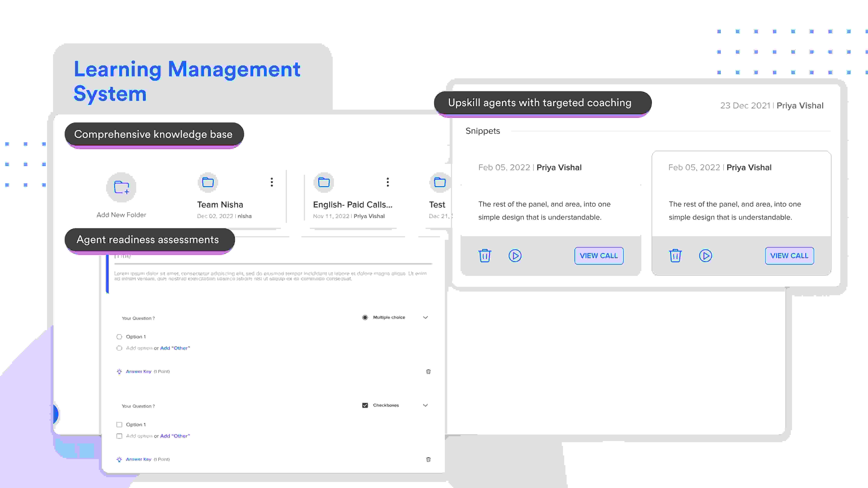
Task: Delete the multiple choice question
Action: (428, 371)
